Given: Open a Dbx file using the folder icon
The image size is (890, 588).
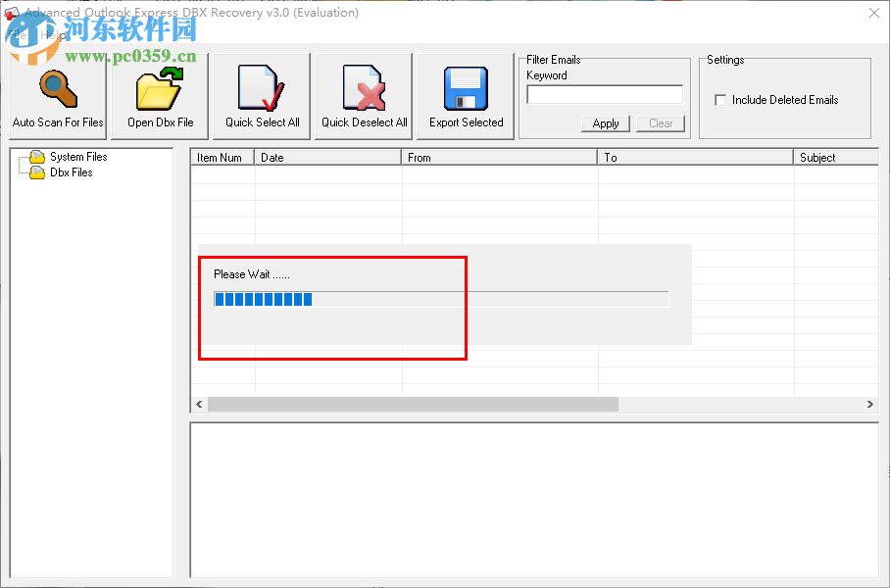Looking at the screenshot, I should click(x=158, y=87).
